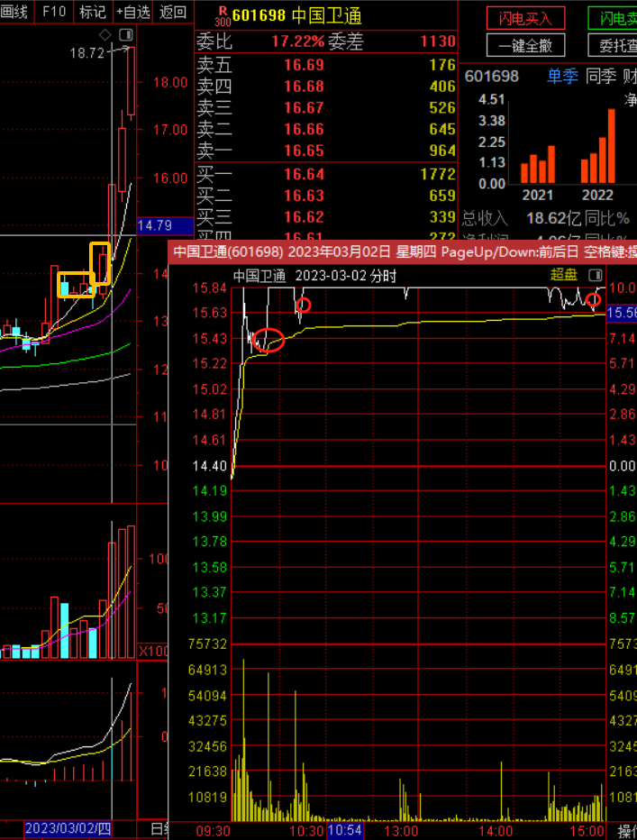Click the 15.84 limit-up axis label
637x840 pixels.
pos(209,288)
